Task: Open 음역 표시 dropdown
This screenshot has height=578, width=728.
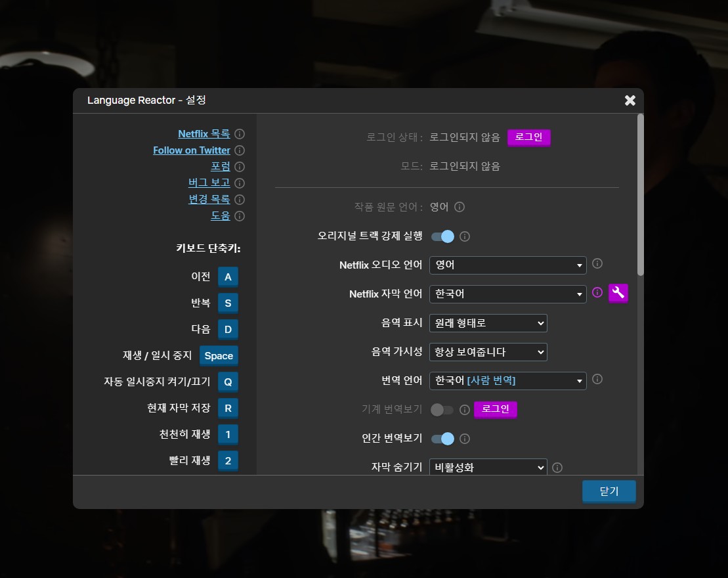Action: click(x=488, y=323)
